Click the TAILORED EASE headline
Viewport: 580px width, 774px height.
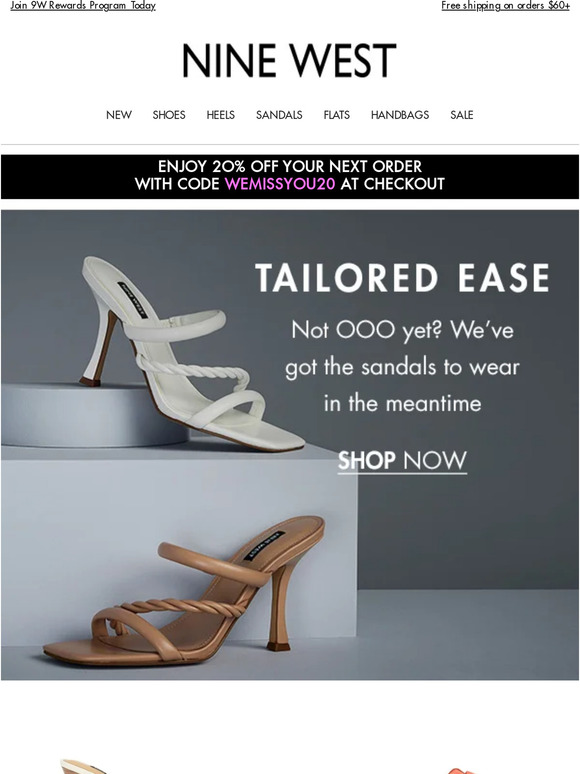pyautogui.click(x=402, y=277)
